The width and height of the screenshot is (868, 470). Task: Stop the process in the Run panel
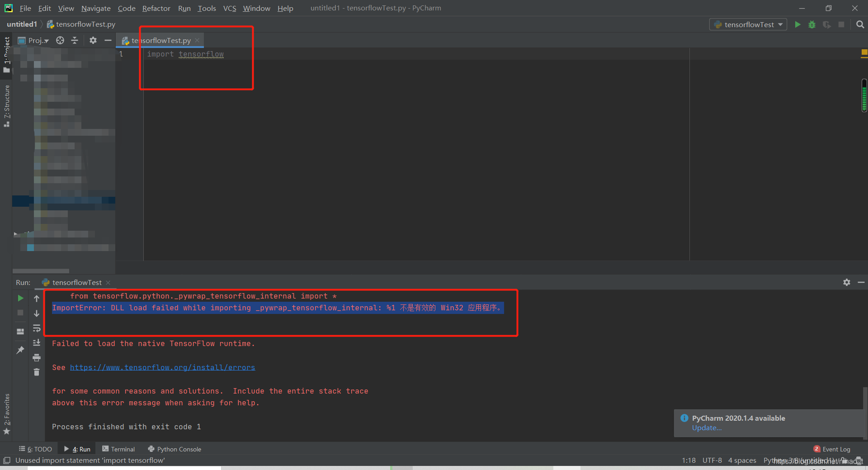pyautogui.click(x=20, y=313)
